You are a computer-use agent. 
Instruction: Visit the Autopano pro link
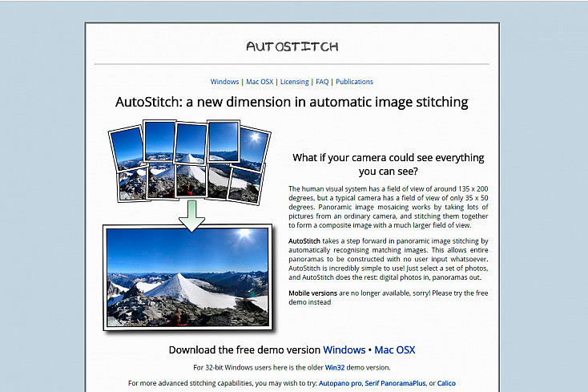click(x=340, y=383)
